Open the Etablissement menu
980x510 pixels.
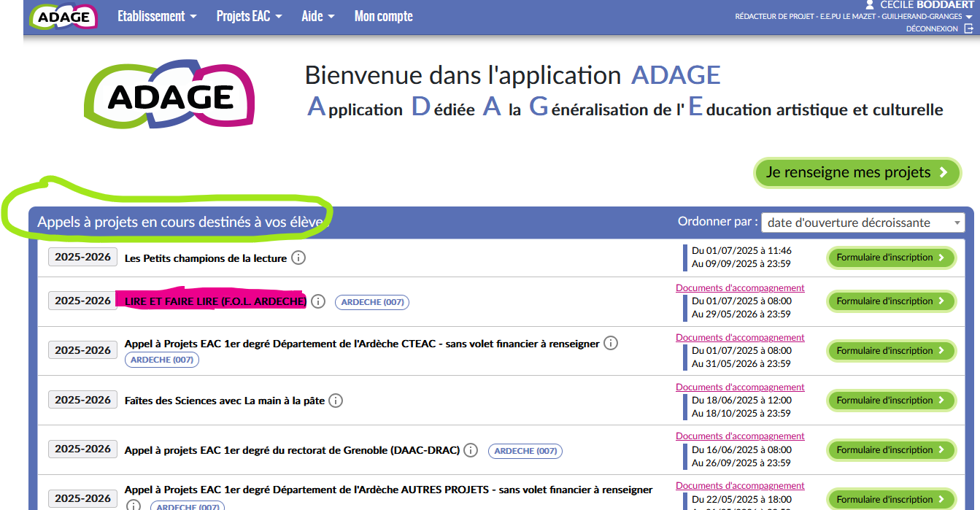click(x=157, y=16)
